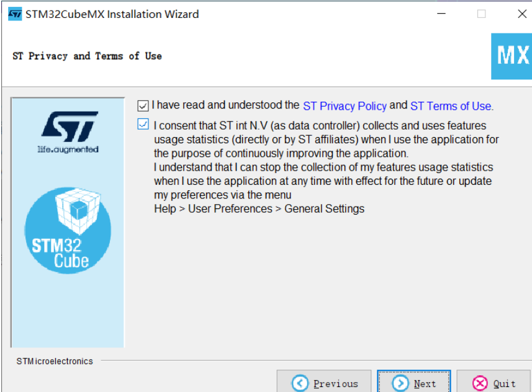The height and width of the screenshot is (392, 532).
Task: Proceed with the Next button label
Action: coord(425,384)
